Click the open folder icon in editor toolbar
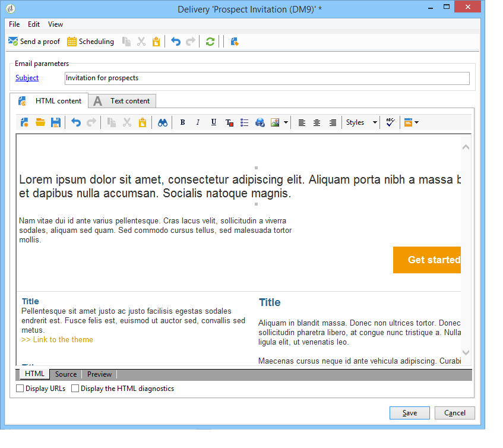This screenshot has height=448, width=503. 40,122
